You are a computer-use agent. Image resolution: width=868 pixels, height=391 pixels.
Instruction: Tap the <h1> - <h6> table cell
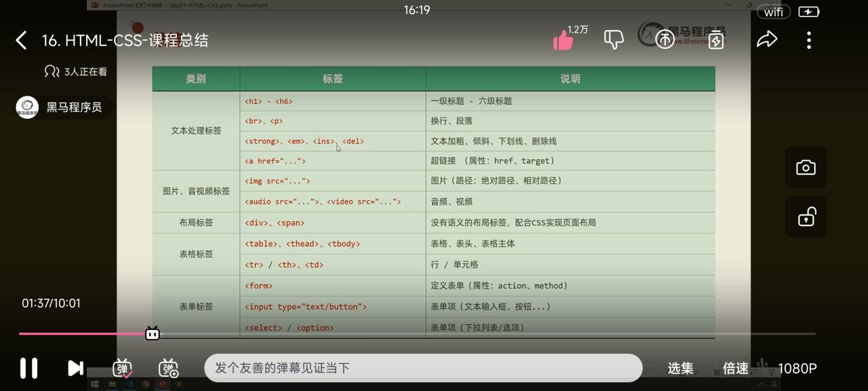click(332, 101)
